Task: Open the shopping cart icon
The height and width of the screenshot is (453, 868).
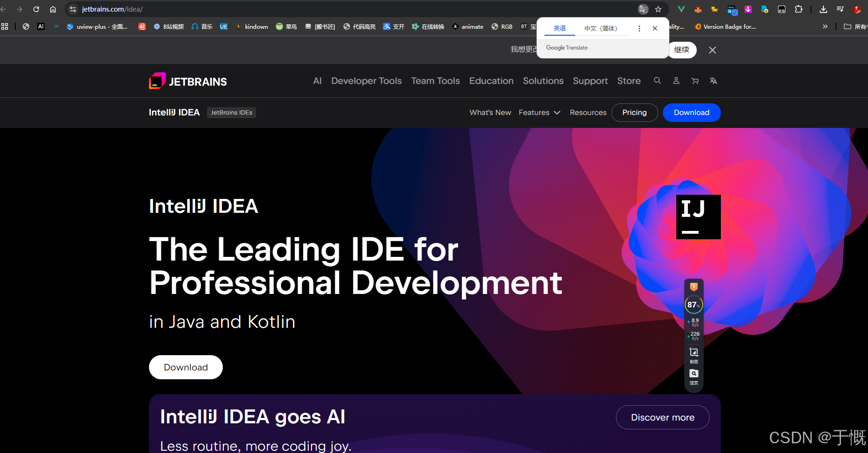Action: click(x=695, y=81)
